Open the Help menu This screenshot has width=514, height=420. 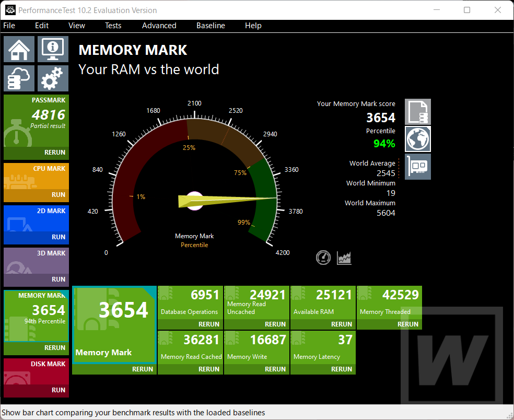click(x=253, y=26)
